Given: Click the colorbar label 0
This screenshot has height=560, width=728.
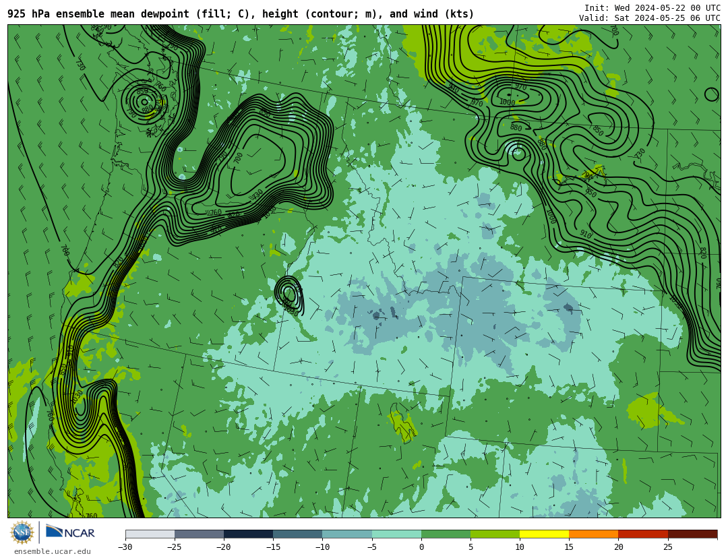Looking at the screenshot, I should coord(421,547).
